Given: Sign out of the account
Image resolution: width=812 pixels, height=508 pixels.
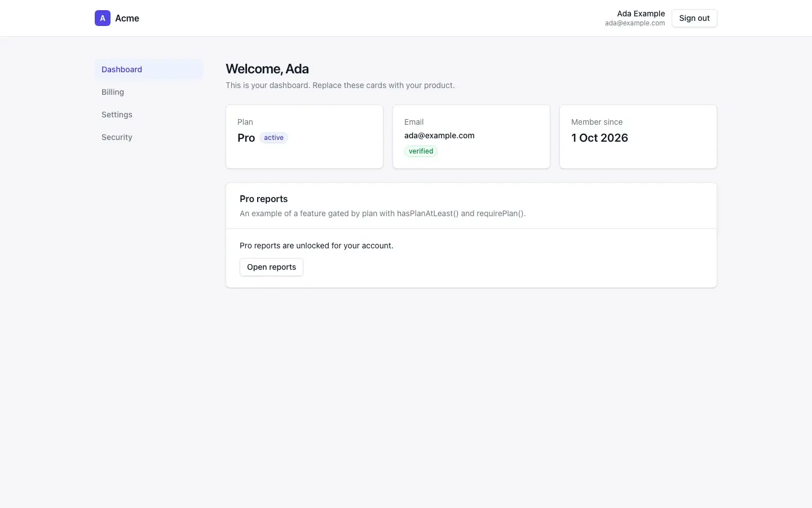Looking at the screenshot, I should coord(694,18).
